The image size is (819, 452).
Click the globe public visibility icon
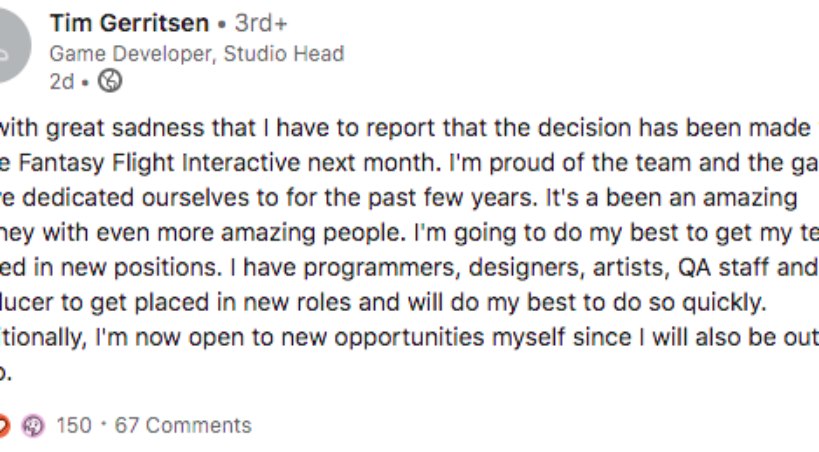111,83
